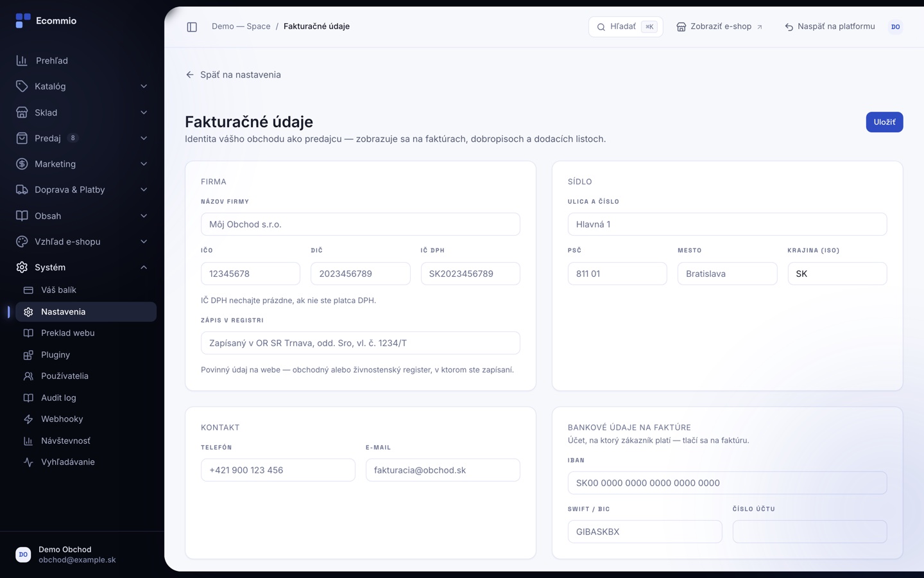Click the Katalóg tag icon
The image size is (924, 578).
(x=22, y=86)
